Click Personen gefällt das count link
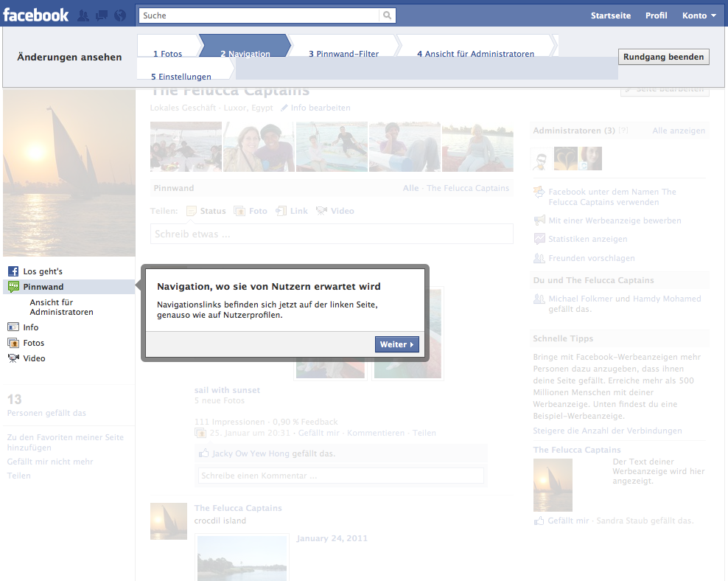Screen dimensions: 728x581 pyautogui.click(x=46, y=413)
